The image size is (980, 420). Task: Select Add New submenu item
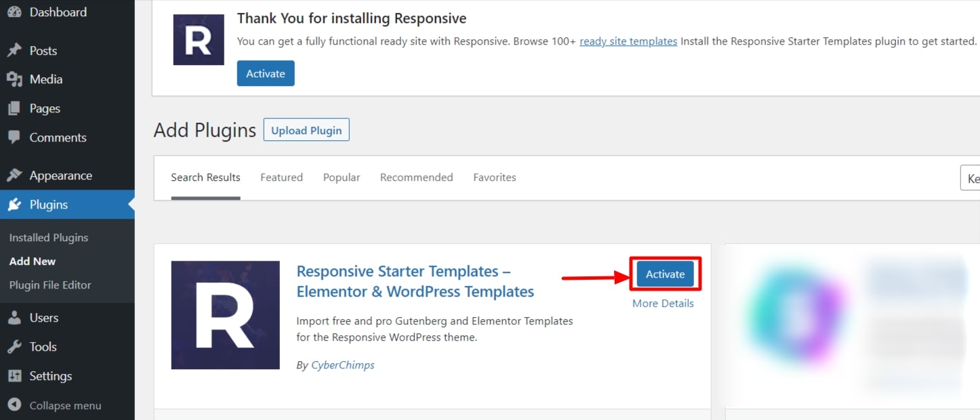[33, 261]
